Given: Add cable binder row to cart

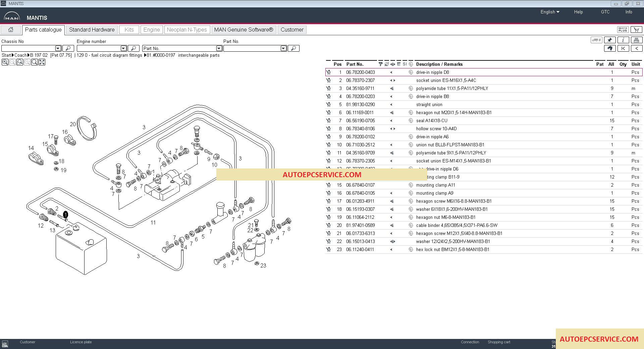Looking at the screenshot, I should point(328,225).
